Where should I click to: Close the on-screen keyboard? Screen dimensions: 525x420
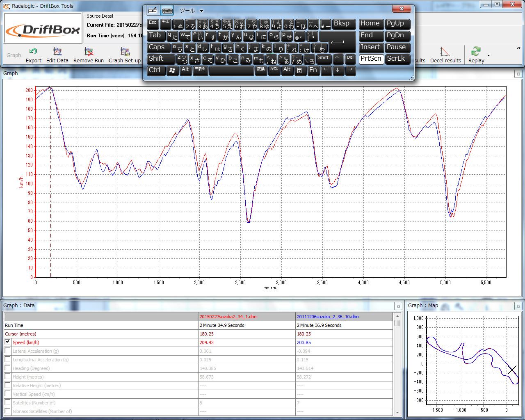[x=402, y=9]
